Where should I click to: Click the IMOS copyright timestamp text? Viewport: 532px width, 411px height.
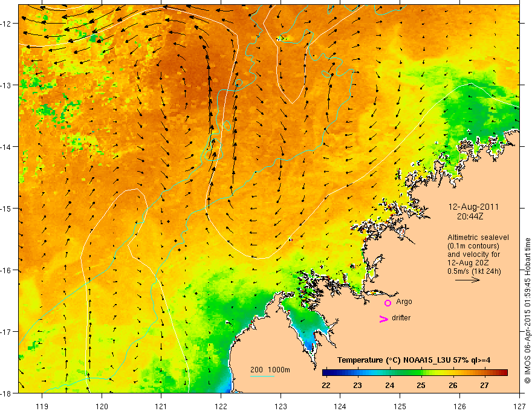[x=528, y=311]
